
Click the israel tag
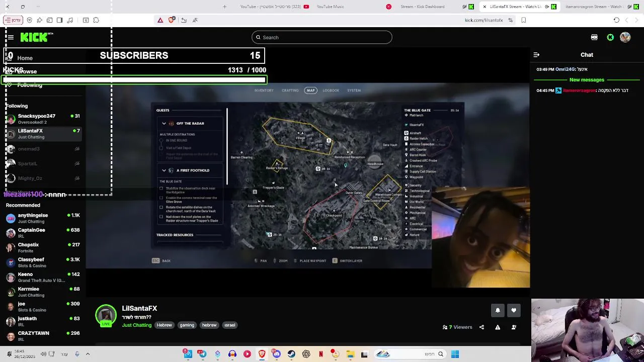[230, 325]
